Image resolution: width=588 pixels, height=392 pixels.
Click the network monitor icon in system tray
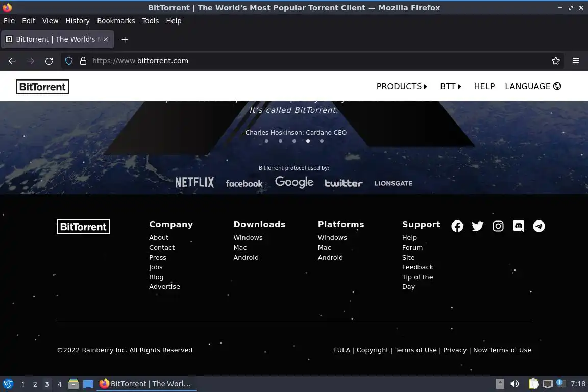coord(548,384)
